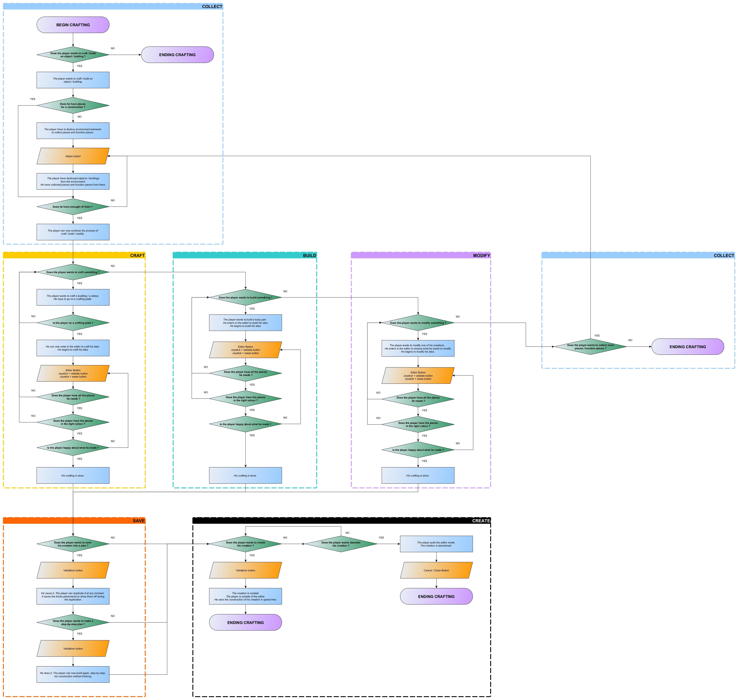Select the 'Does he have enought of them' diamond
This screenshot has width=738, height=700.
point(73,207)
